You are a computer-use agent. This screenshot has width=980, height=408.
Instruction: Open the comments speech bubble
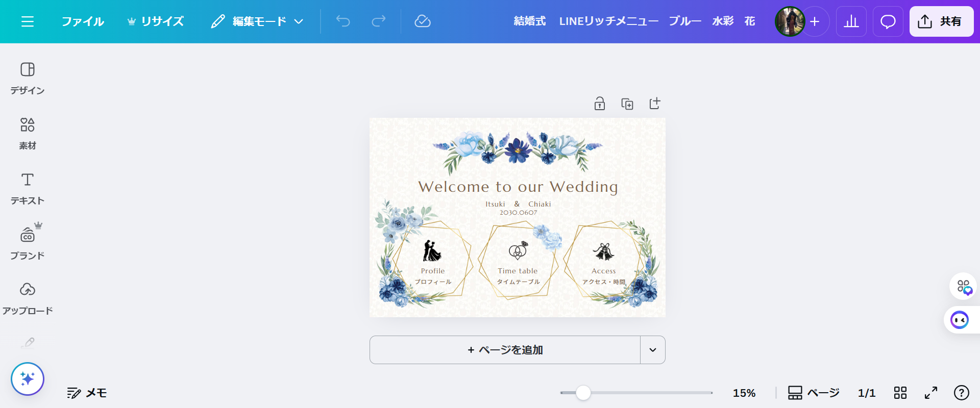pos(888,21)
